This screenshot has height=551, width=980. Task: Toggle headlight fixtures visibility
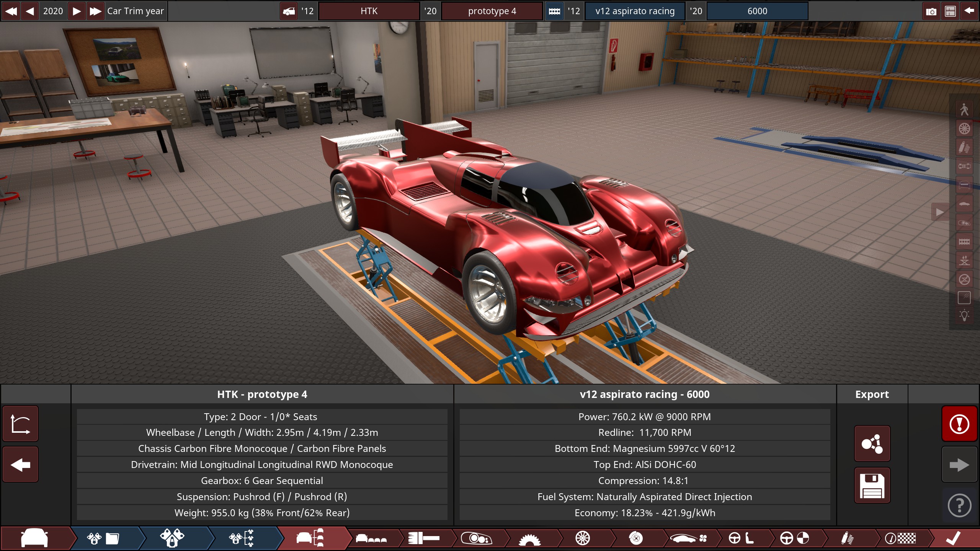pos(964,223)
